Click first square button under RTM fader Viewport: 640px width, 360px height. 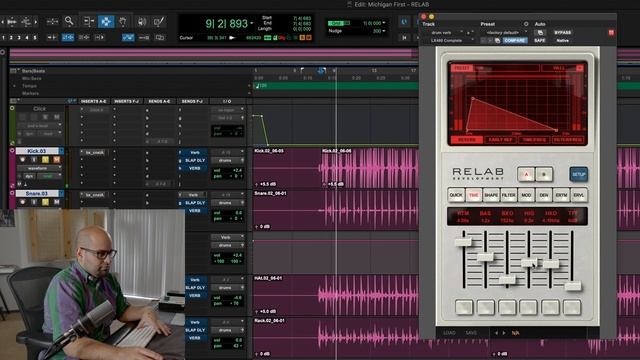tap(464, 307)
